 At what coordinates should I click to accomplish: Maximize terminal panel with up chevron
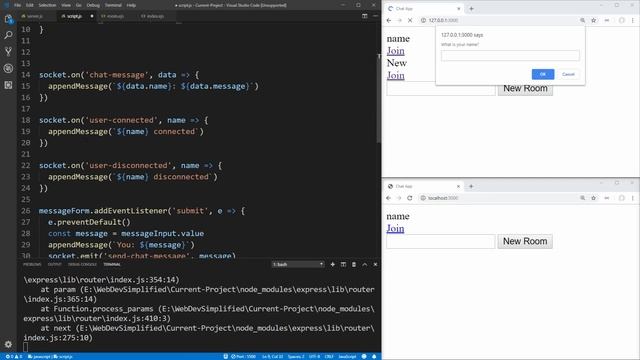(364, 264)
